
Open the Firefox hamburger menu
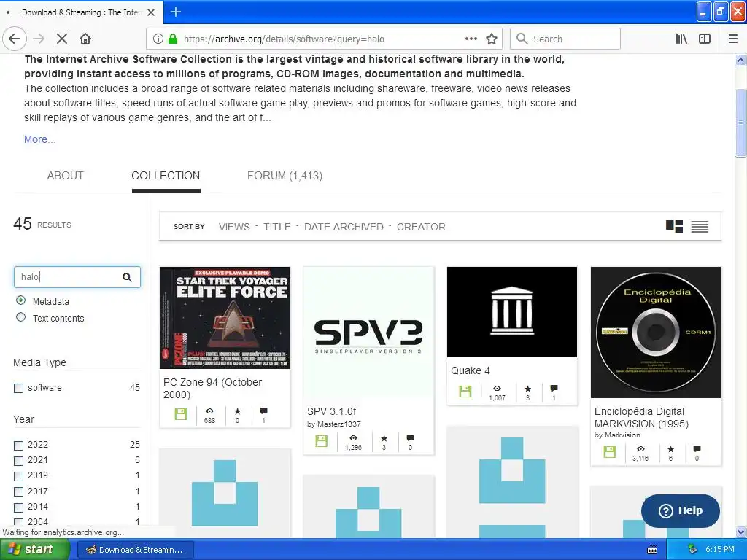coord(733,39)
